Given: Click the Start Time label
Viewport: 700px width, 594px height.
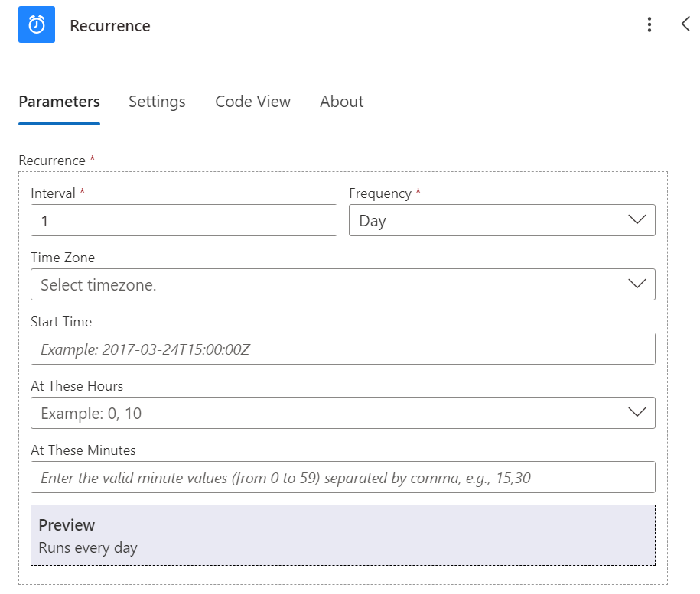Looking at the screenshot, I should pyautogui.click(x=61, y=322).
